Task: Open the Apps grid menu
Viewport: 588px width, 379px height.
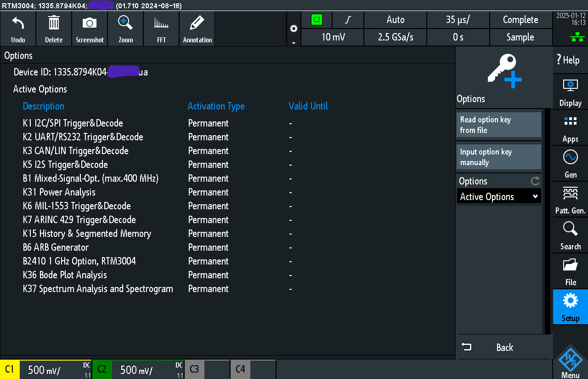Action: [570, 127]
